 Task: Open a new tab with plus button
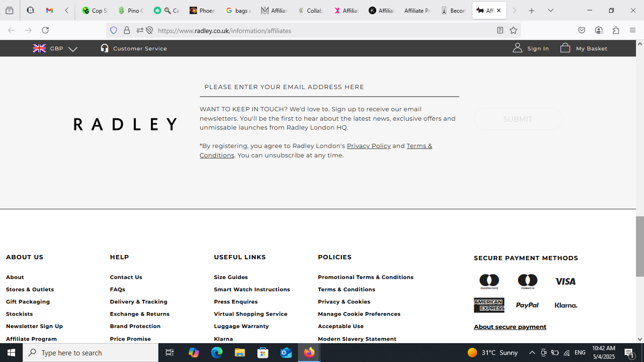tap(532, 10)
